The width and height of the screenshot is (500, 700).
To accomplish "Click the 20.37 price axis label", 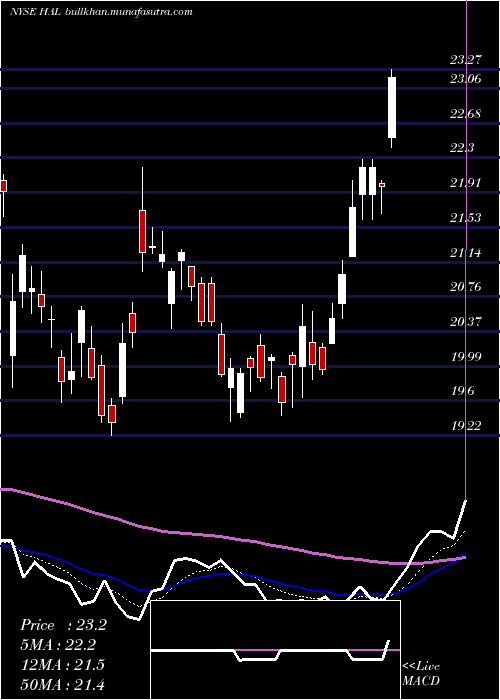I will (466, 321).
